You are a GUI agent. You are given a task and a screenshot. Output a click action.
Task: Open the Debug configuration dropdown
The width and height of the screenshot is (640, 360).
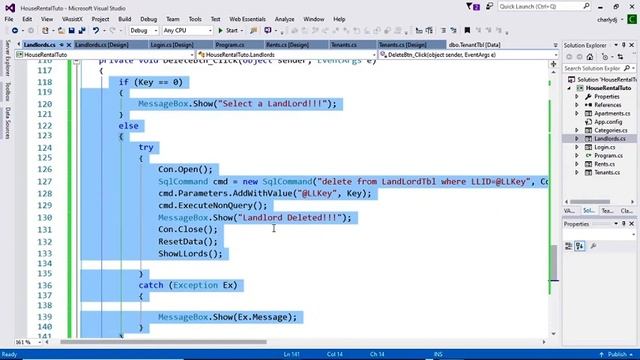click(x=143, y=31)
